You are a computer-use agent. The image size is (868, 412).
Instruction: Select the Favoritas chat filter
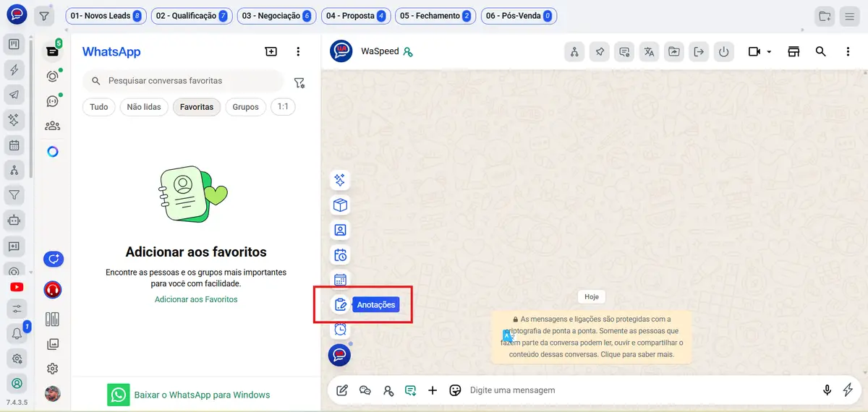click(x=197, y=107)
